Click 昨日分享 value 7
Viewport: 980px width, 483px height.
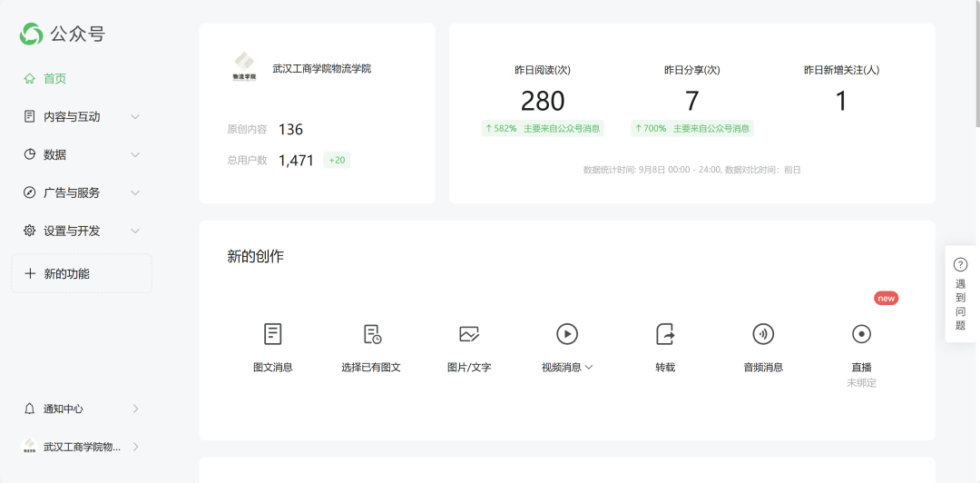691,101
